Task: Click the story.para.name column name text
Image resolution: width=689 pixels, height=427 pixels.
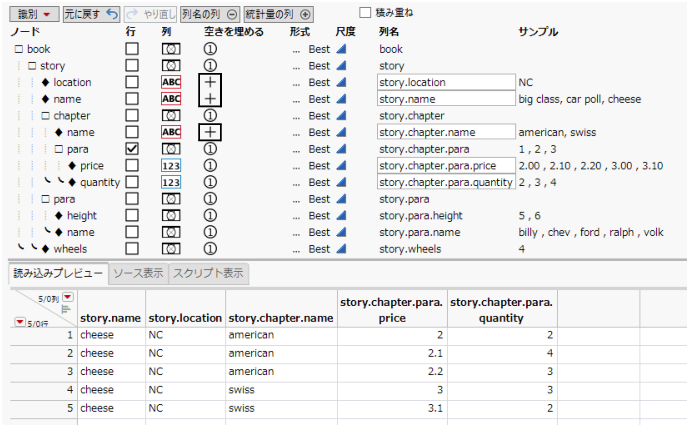Action: point(420,232)
